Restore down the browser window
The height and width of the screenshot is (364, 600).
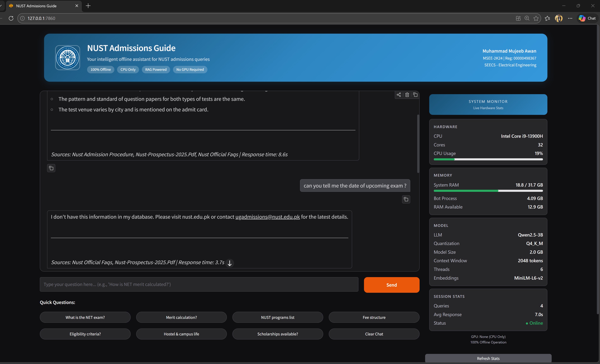pos(578,6)
